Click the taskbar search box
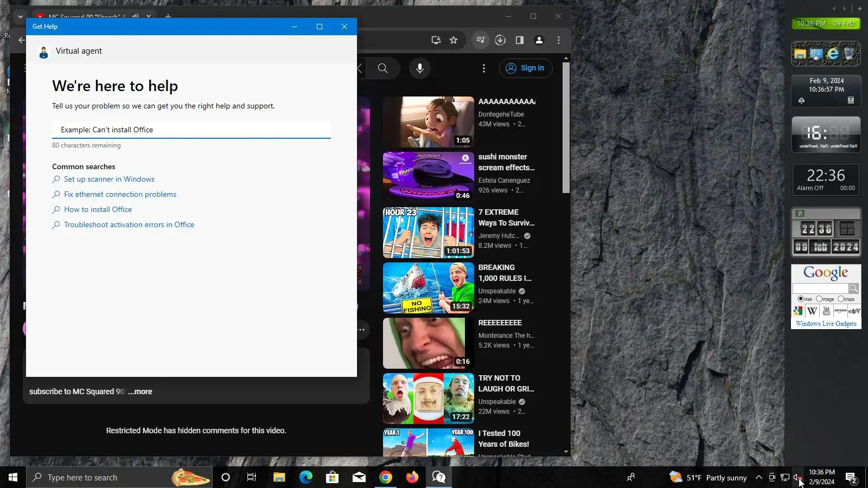 pyautogui.click(x=119, y=477)
